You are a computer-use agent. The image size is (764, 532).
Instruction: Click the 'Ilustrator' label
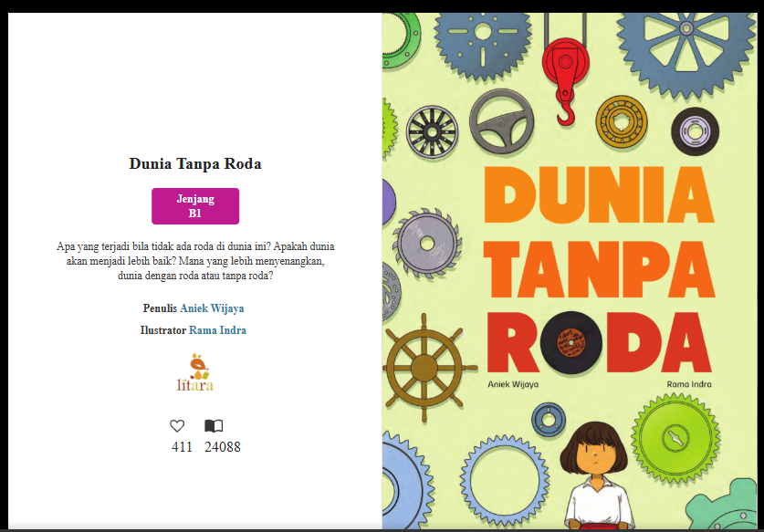coord(163,330)
